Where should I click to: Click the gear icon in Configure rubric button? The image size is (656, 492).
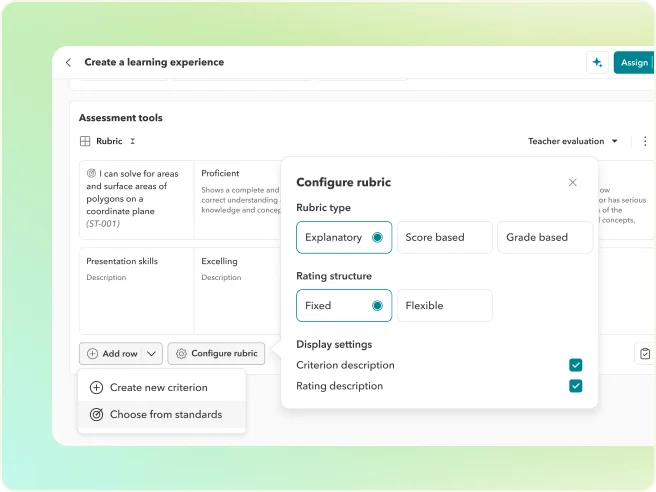coord(181,353)
